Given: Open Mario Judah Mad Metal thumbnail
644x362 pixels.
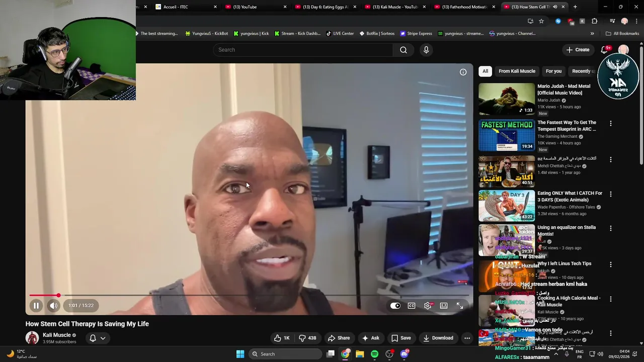Looking at the screenshot, I should 507,99.
